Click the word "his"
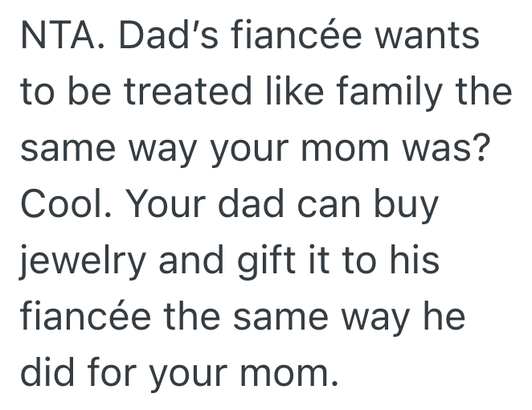532x410 pixels. (415, 262)
